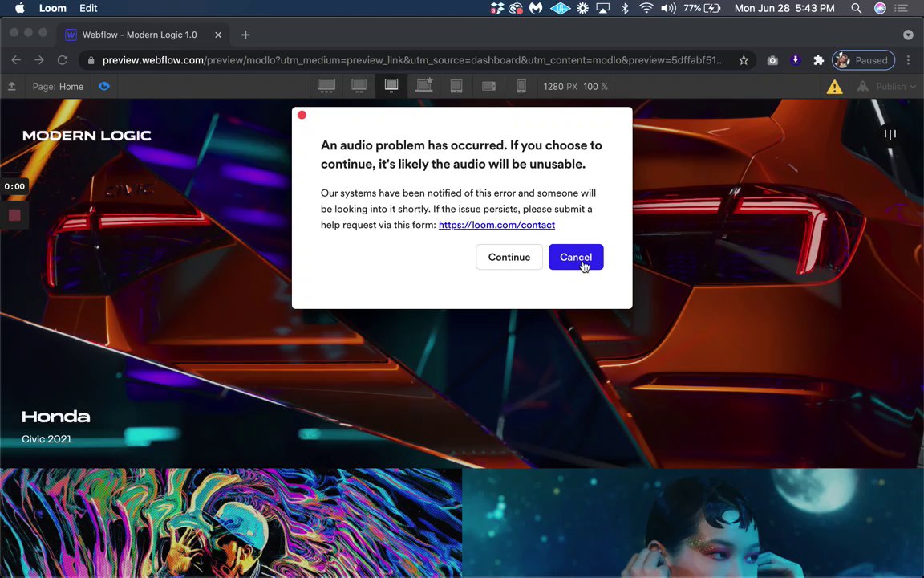Open the Wi-Fi menu bar icon

(646, 8)
